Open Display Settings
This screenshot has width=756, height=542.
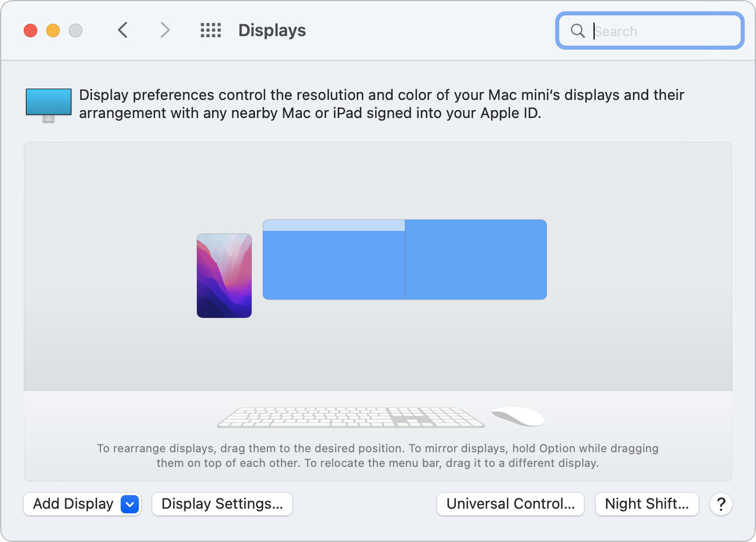[x=222, y=504]
